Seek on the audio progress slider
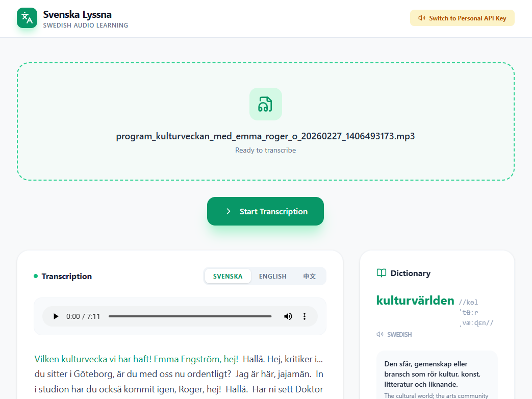532x399 pixels. (x=190, y=316)
